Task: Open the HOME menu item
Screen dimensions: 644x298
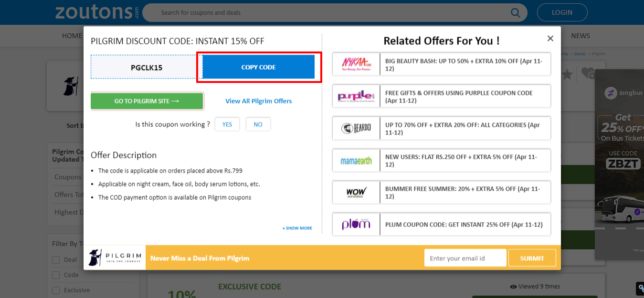Action: point(72,35)
